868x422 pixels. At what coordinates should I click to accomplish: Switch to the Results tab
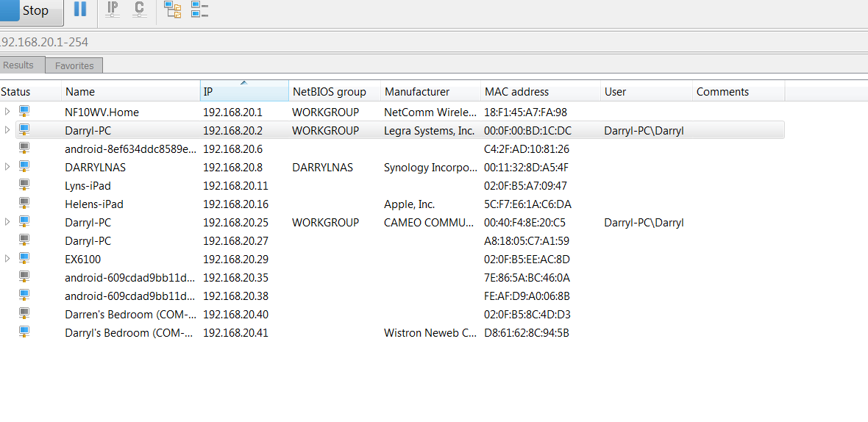pos(19,65)
